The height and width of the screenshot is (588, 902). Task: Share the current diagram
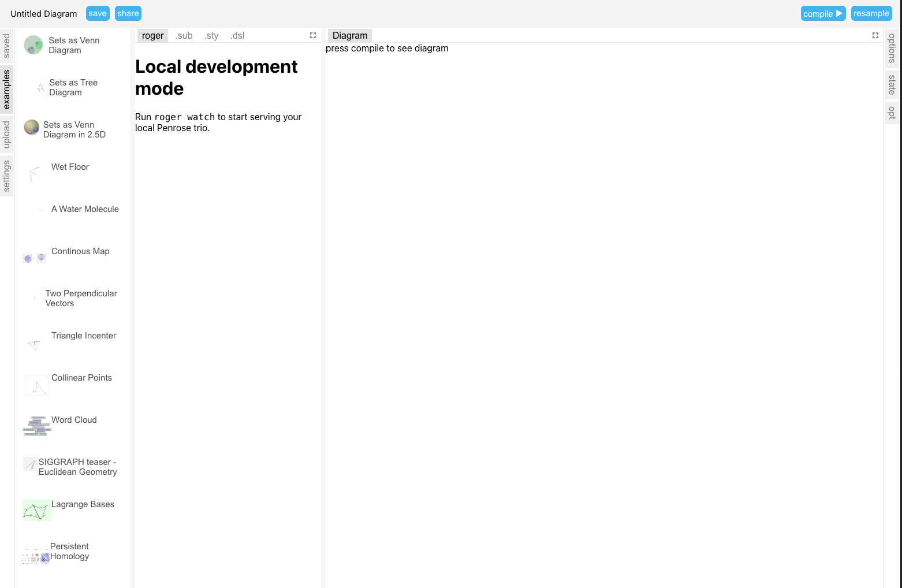(128, 13)
